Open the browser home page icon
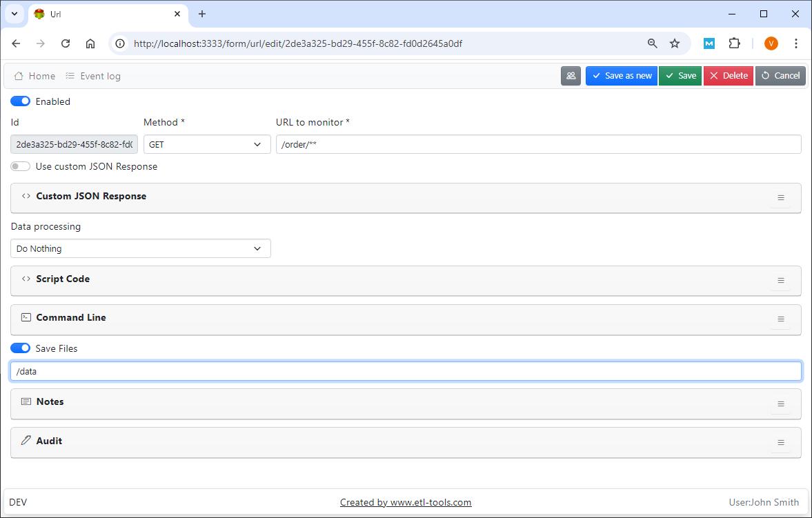The width and height of the screenshot is (812, 518). coord(90,43)
